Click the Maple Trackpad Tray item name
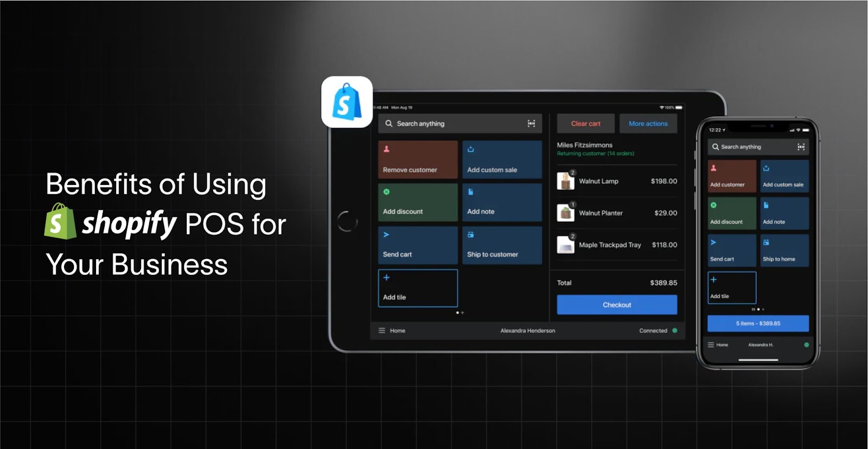Image resolution: width=868 pixels, height=449 pixels. tap(610, 245)
